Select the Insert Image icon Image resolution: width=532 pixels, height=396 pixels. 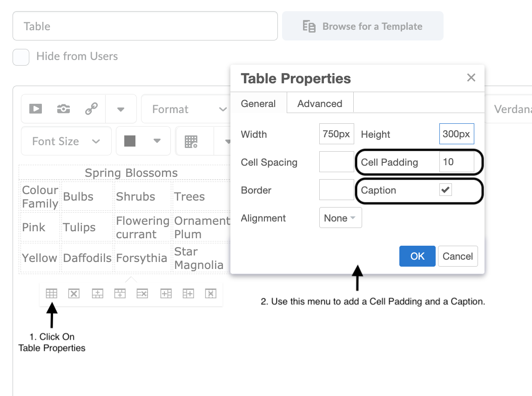[x=63, y=108]
